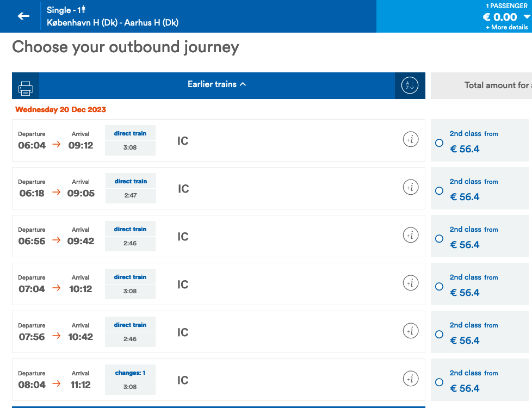Screen dimensions: 532x408
Task: Select 2nd class fare for 08:04 train
Action: coord(440,382)
